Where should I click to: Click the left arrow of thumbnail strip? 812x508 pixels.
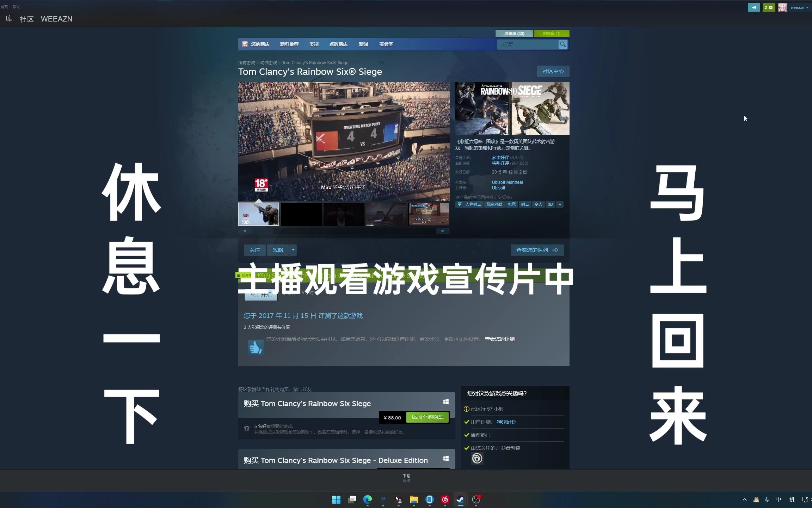pyautogui.click(x=245, y=231)
